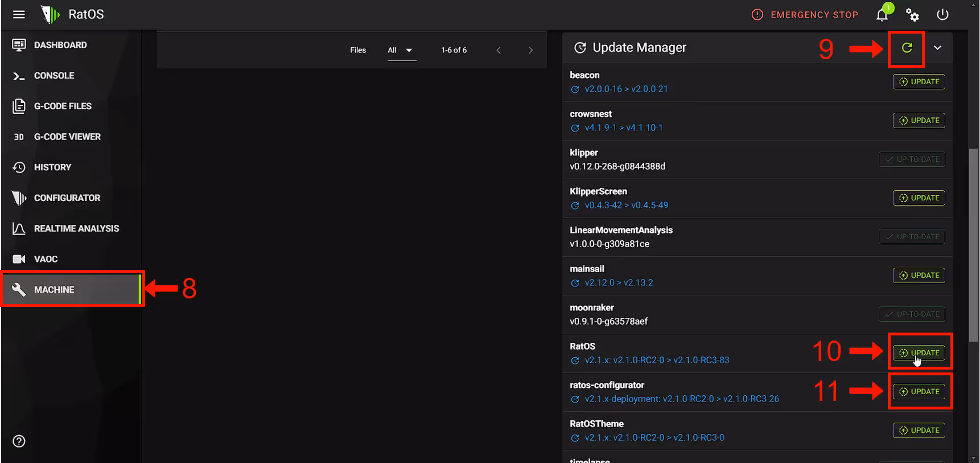Screen dimensions: 980x463
Task: Open beacon version link v2.0.0-16 > v2.0.0-21
Action: [626, 89]
